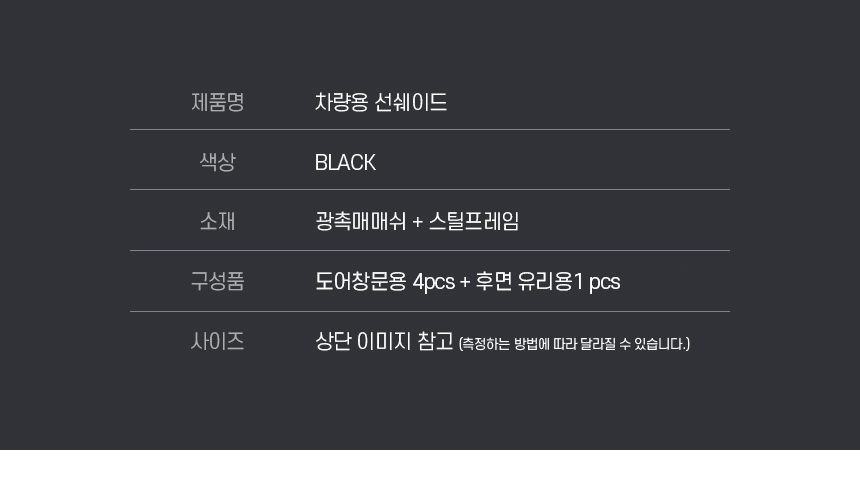Select the BLACK color value
This screenshot has height=485, width=860.
[345, 162]
